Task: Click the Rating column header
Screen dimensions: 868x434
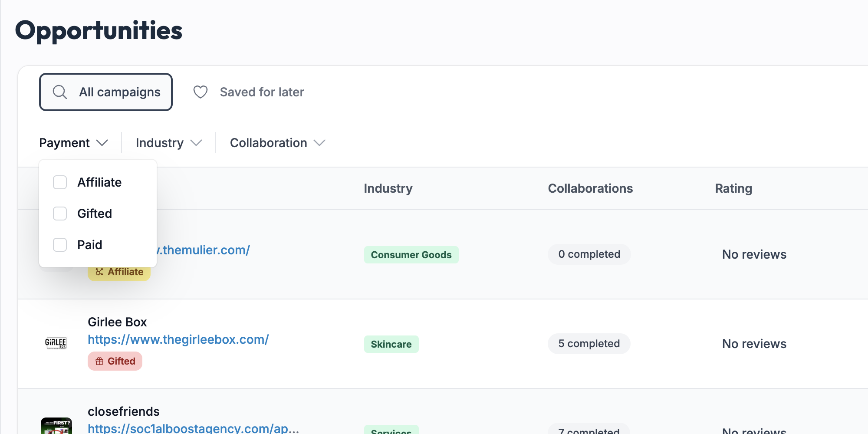Action: pyautogui.click(x=733, y=188)
